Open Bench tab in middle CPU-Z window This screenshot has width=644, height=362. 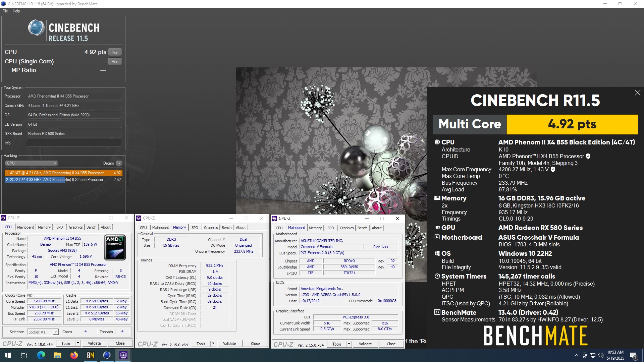(227, 228)
